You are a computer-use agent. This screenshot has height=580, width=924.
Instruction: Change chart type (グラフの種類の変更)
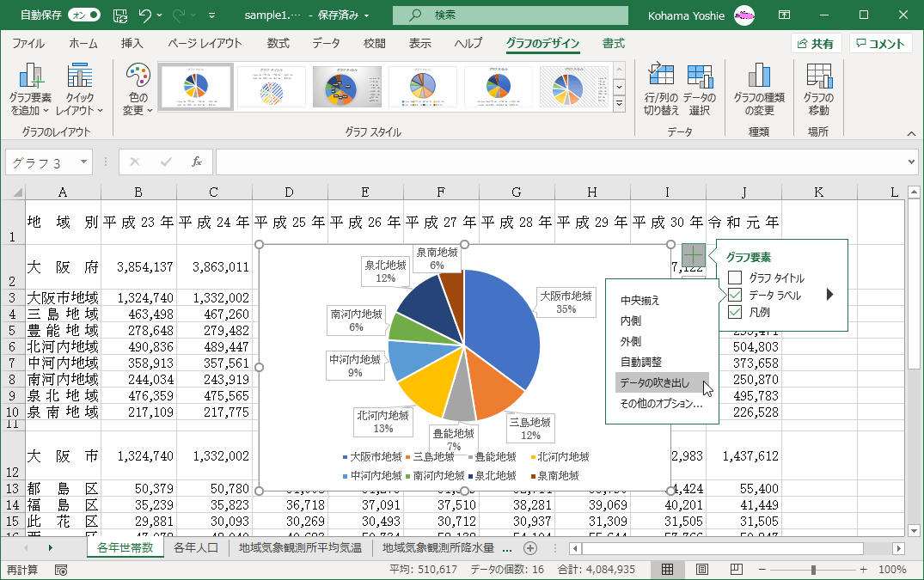[759, 89]
